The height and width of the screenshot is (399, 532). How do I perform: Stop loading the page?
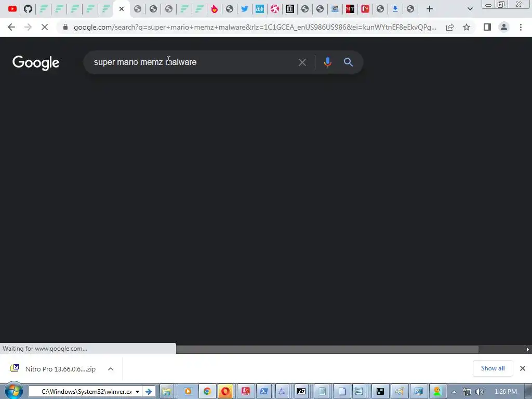45,27
